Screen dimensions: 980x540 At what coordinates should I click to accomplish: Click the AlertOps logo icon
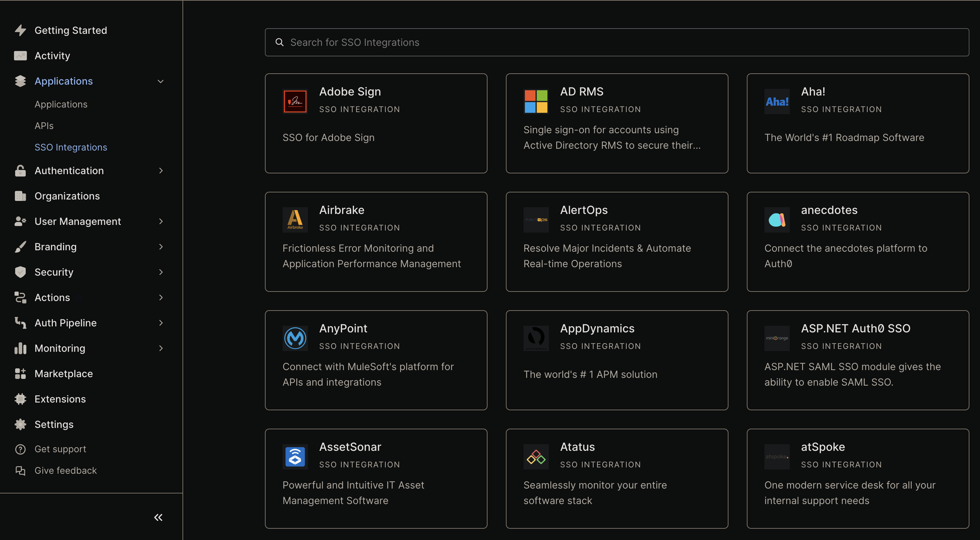(536, 220)
